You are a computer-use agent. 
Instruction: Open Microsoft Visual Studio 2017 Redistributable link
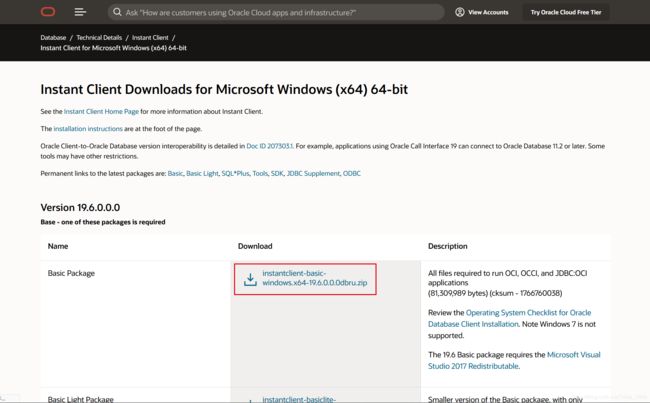click(514, 360)
